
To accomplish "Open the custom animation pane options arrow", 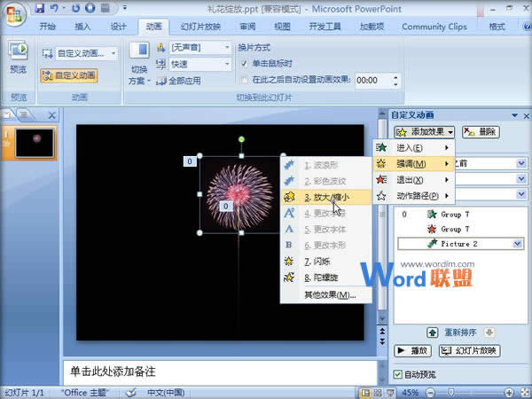I will (x=514, y=115).
